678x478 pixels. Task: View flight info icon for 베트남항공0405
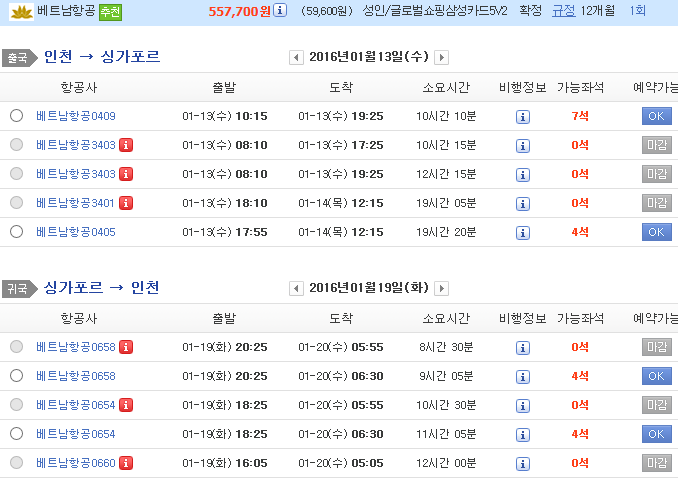click(523, 233)
